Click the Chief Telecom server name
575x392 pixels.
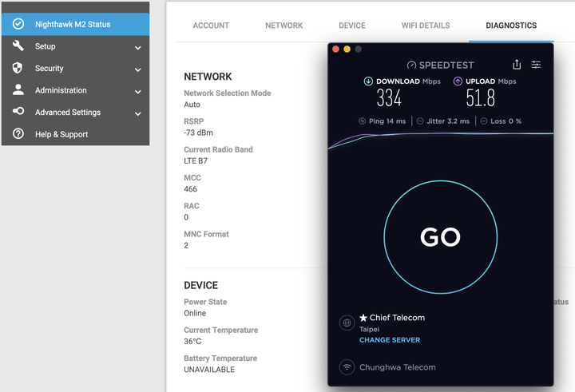(x=397, y=318)
